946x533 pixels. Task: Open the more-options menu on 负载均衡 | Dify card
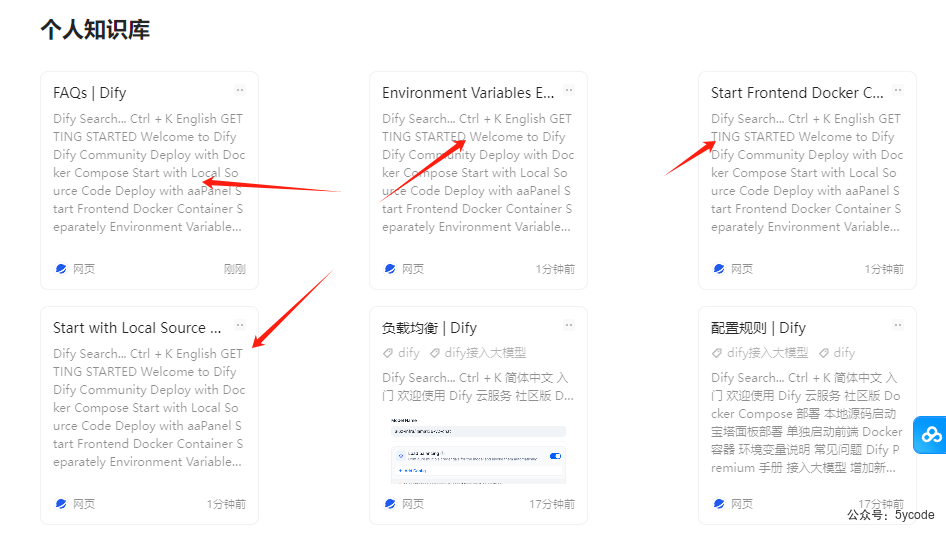tap(569, 325)
